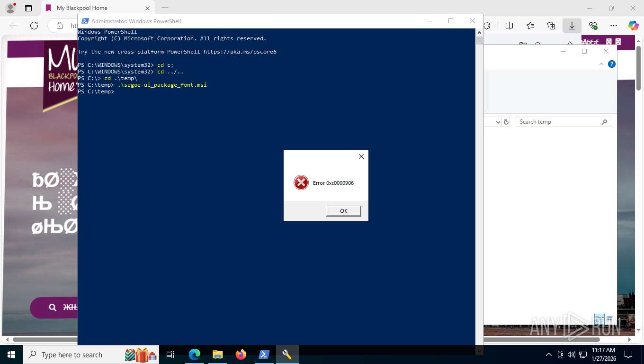Open Task View on taskbar
Screen dimensions: 644x364
point(170,355)
